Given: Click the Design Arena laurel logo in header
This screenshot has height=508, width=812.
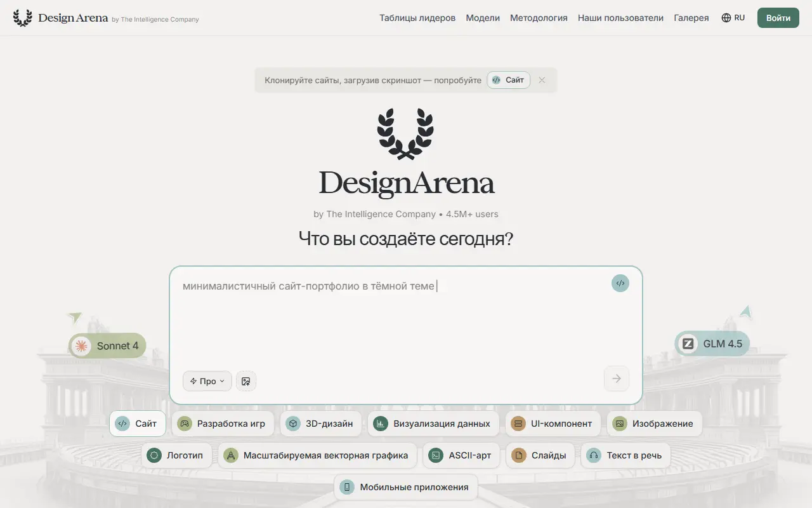Looking at the screenshot, I should (x=23, y=18).
